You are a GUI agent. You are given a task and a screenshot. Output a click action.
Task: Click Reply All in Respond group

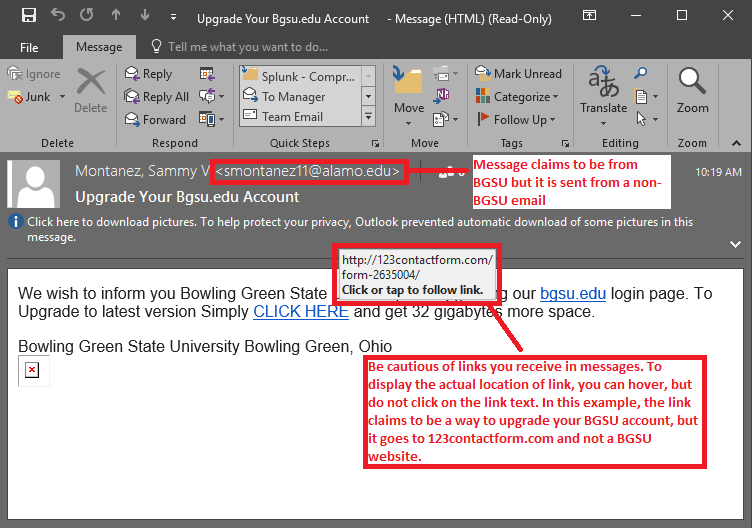click(x=155, y=97)
